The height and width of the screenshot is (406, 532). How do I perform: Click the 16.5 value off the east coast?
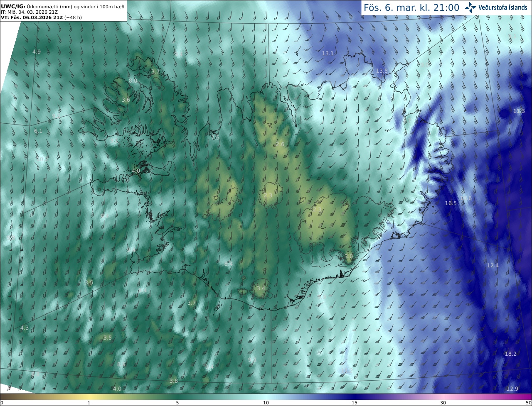click(x=451, y=203)
